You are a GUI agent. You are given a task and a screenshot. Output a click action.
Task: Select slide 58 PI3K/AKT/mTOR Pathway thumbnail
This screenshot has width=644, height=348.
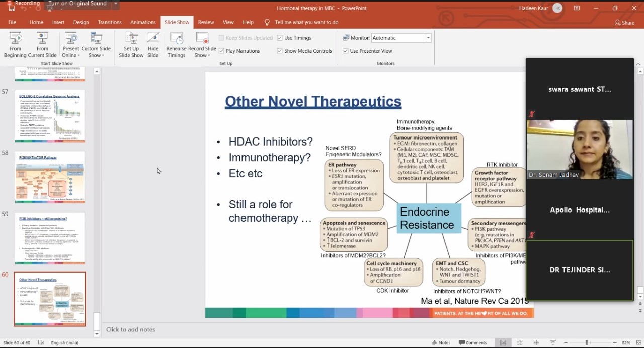coord(50,177)
